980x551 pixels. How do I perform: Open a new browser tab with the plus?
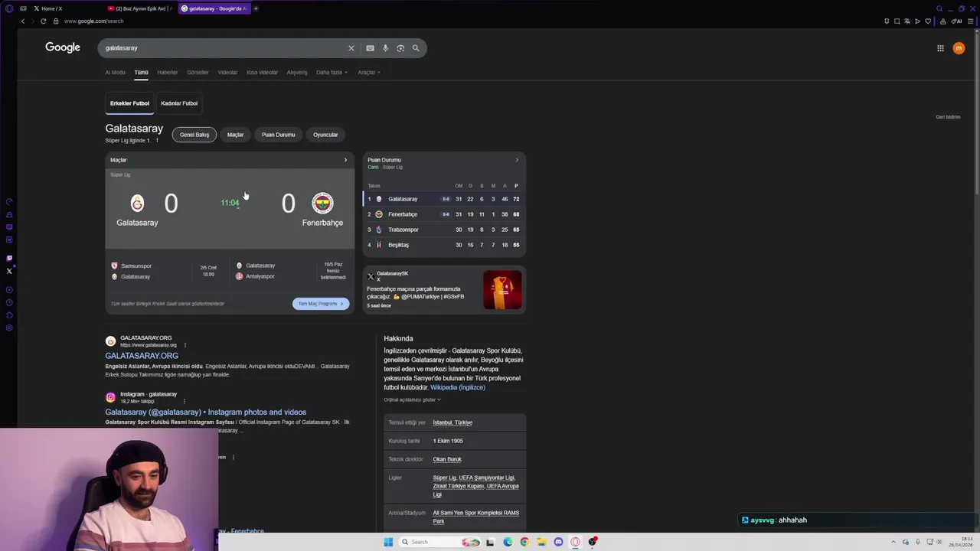256,8
